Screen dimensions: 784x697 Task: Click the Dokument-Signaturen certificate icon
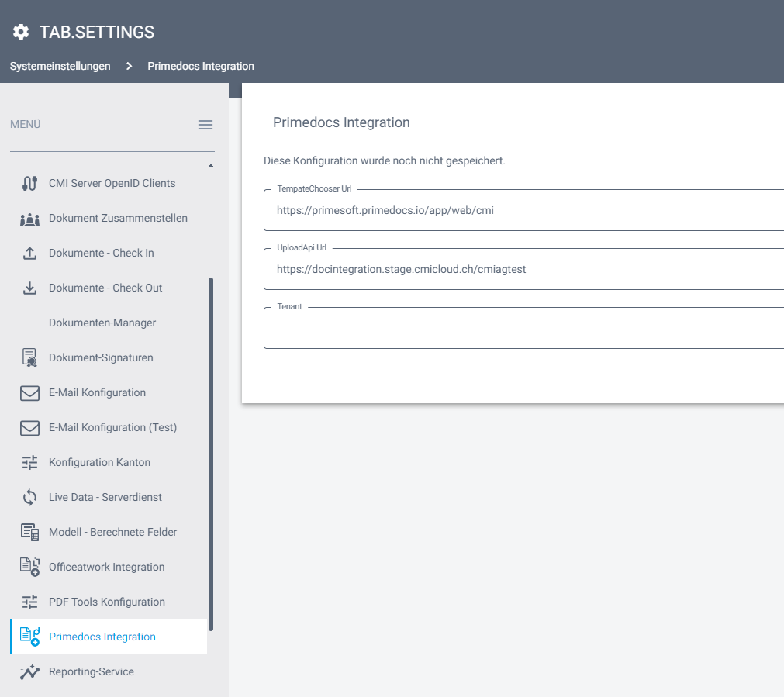pyautogui.click(x=30, y=358)
